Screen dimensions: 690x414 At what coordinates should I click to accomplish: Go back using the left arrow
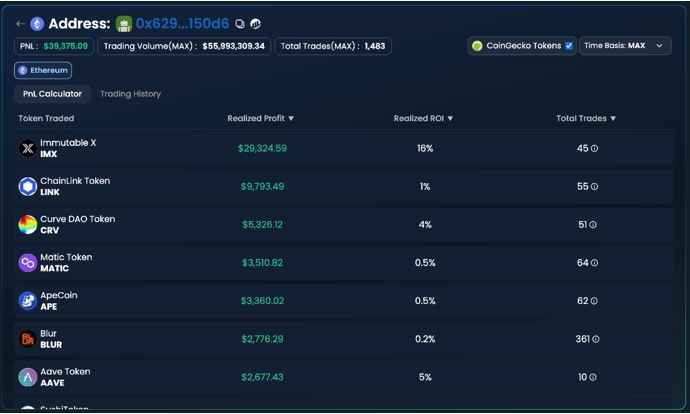click(x=20, y=24)
